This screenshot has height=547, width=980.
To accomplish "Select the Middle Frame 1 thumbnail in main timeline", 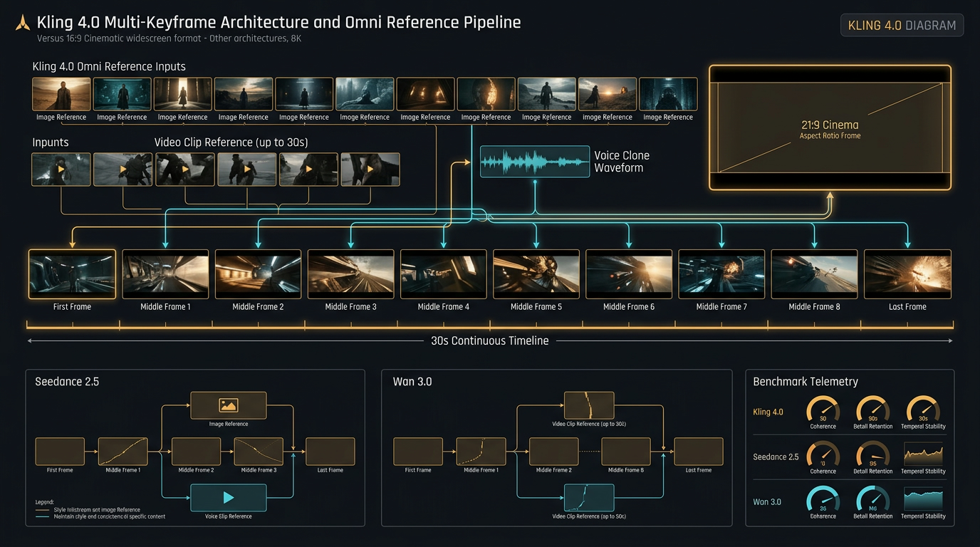I will tap(165, 273).
